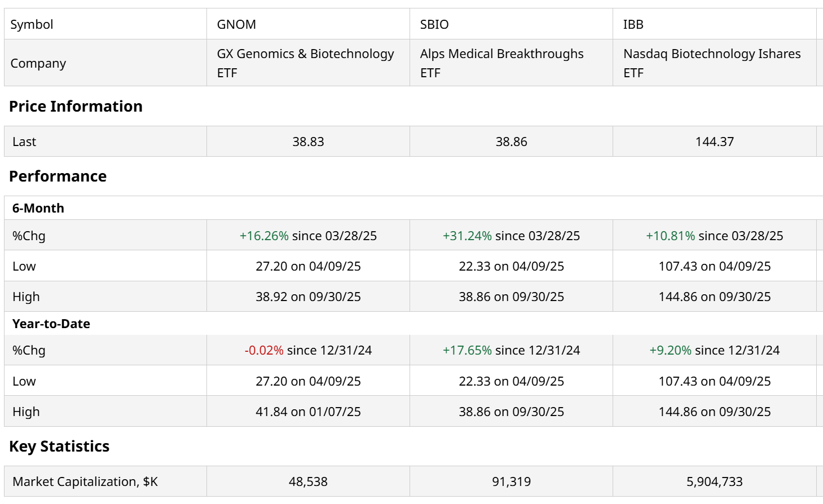Click SBIO market capitalization 91,319

(511, 481)
